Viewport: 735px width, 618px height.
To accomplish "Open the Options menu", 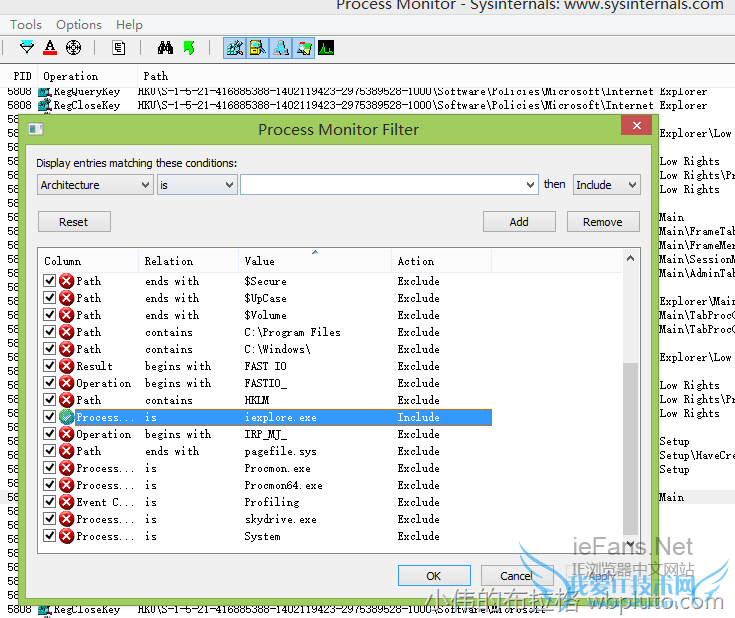I will pyautogui.click(x=79, y=24).
